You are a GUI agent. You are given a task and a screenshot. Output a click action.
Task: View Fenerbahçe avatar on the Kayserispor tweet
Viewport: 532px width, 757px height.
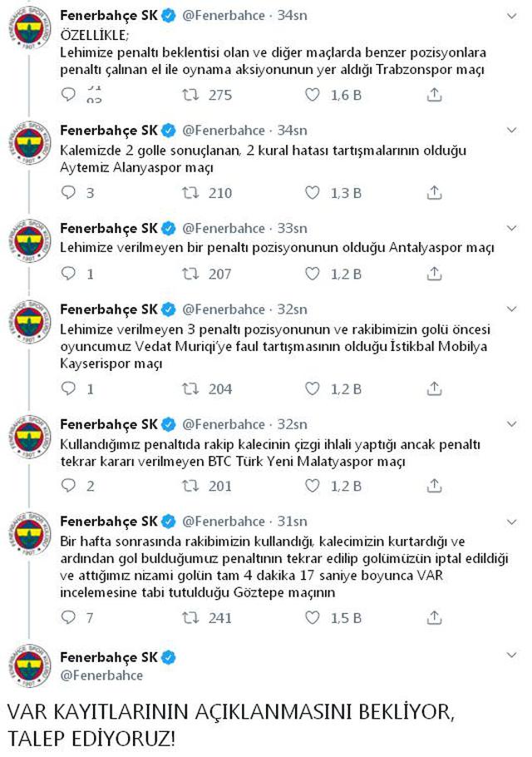29,322
